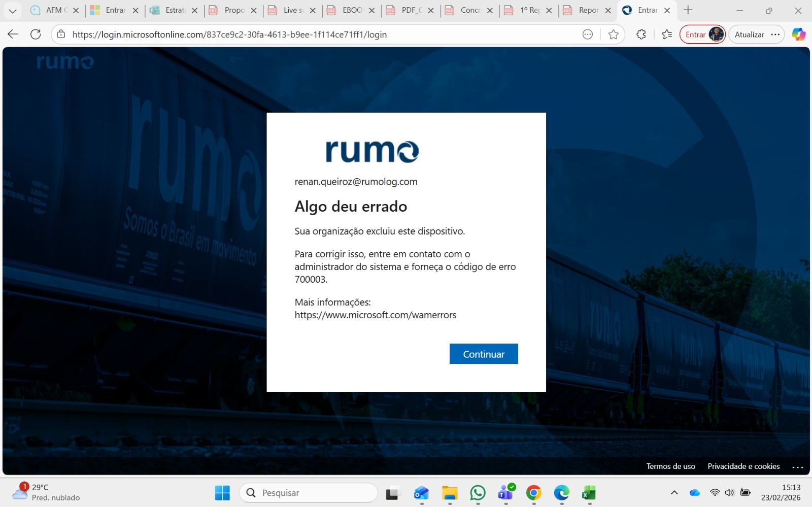
Task: Click the account email renan.queiroz@rumolog.com
Action: (356, 182)
